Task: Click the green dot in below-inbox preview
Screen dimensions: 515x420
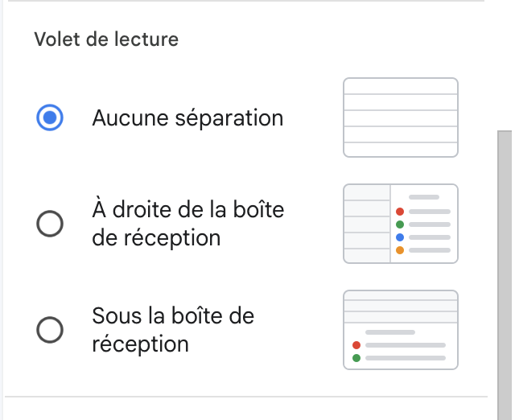Action: coord(356,358)
